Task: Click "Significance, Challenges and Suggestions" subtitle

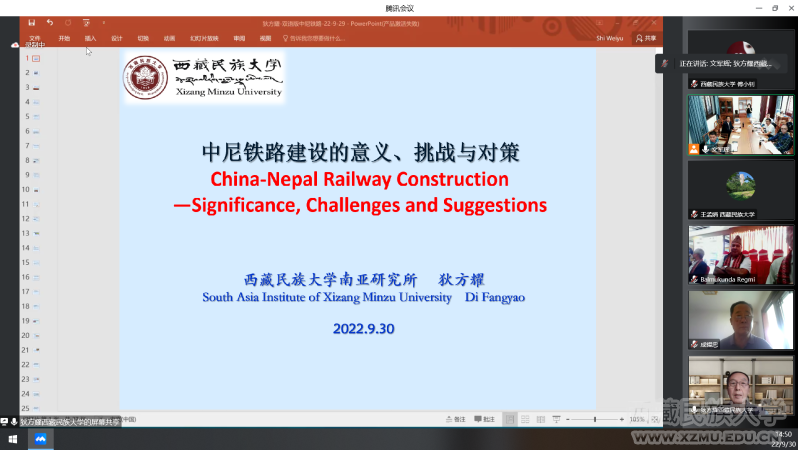Action: tap(360, 205)
